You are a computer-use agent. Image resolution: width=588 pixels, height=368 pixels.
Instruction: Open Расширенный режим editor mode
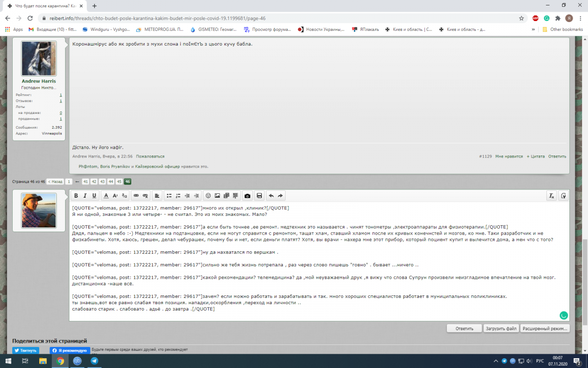545,328
